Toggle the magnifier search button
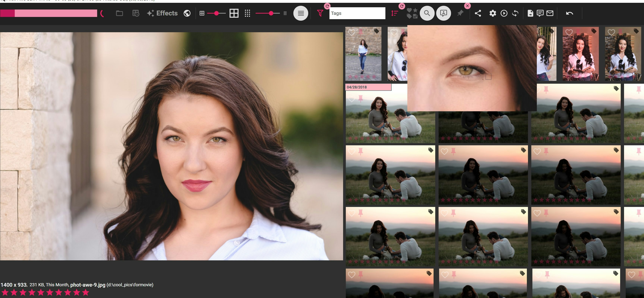This screenshot has width=644, height=298. pyautogui.click(x=427, y=13)
